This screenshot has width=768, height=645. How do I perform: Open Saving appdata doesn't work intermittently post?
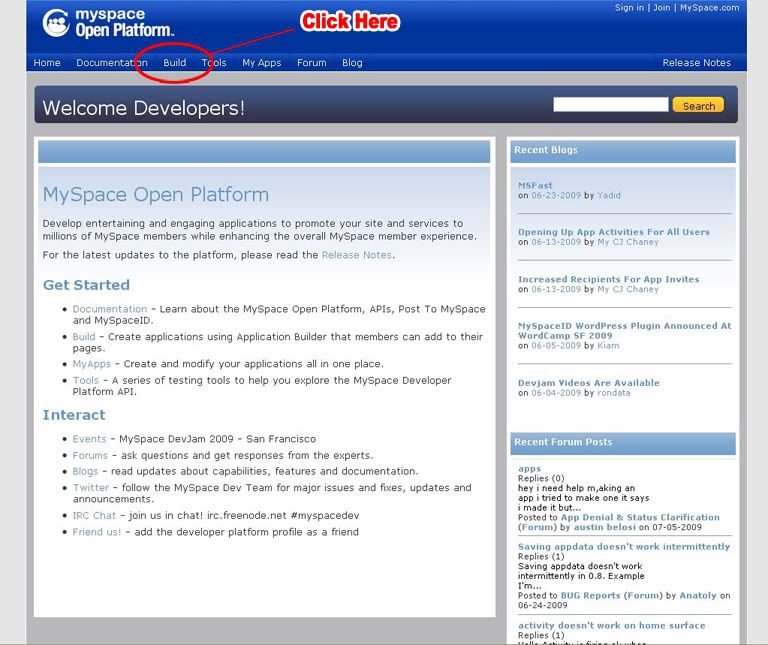[x=624, y=547]
